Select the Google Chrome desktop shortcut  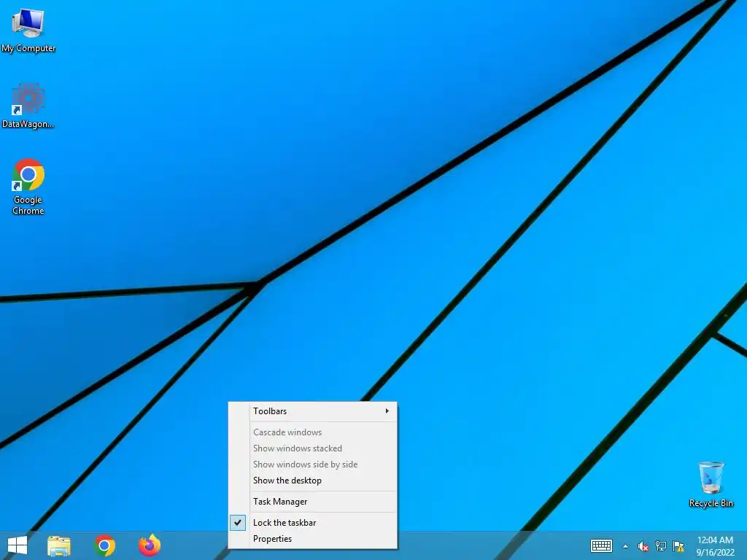click(x=28, y=186)
